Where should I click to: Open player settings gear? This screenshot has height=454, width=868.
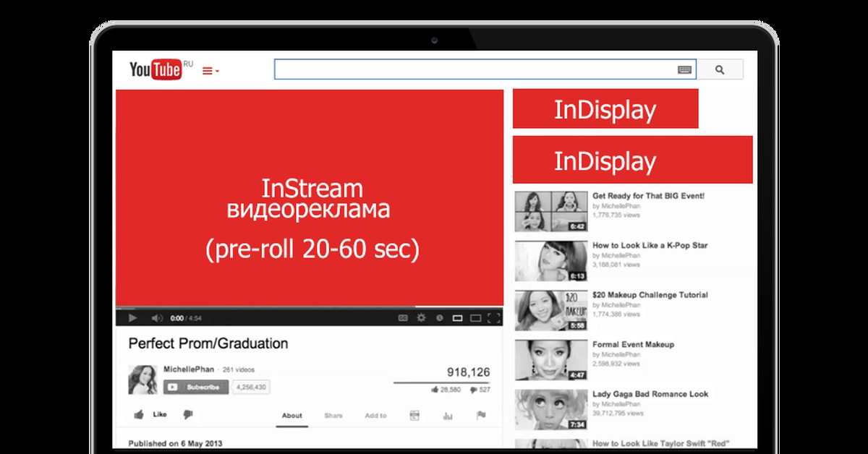pos(422,317)
